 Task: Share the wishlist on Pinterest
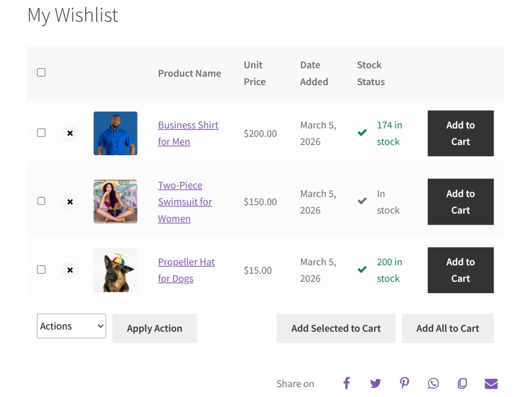pyautogui.click(x=405, y=383)
